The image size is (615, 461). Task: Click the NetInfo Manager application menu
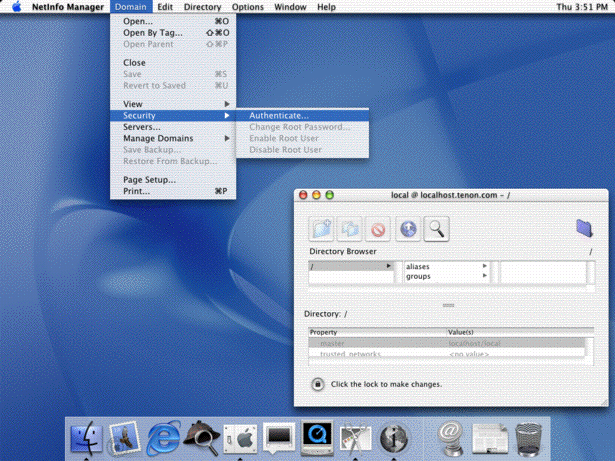tap(68, 7)
